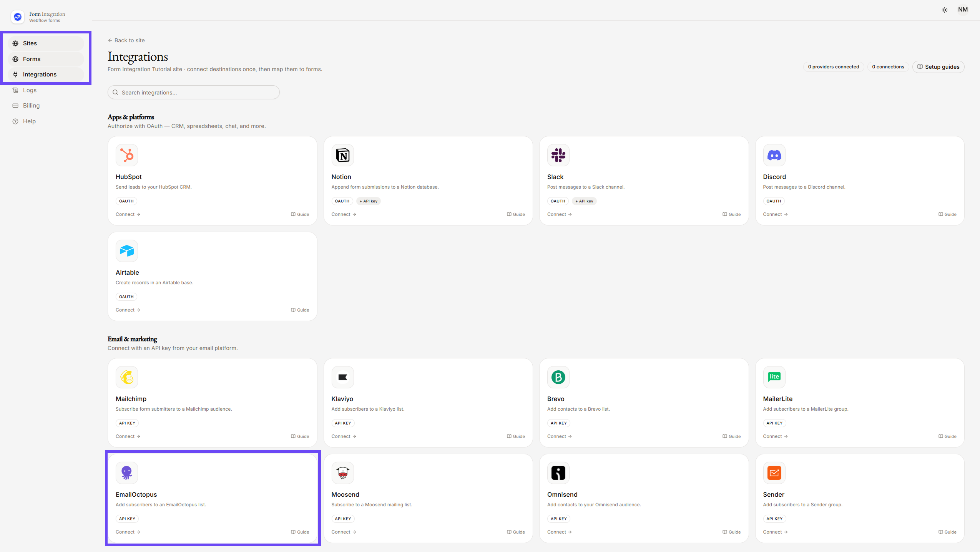Connect the Mailchimp integration
The width and height of the screenshot is (980, 552).
coord(128,436)
